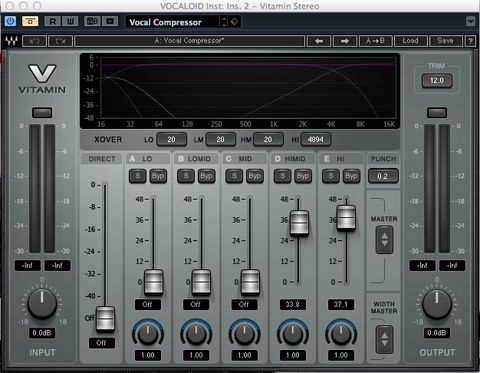Image resolution: width=480 pixels, height=373 pixels.
Task: Click the redo arrow button
Action: pyautogui.click(x=60, y=41)
